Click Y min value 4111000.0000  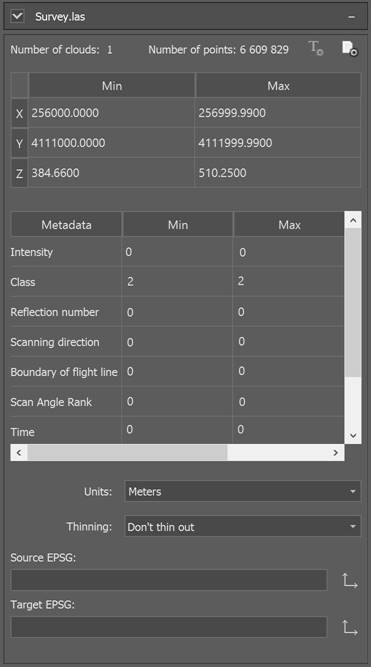(68, 143)
